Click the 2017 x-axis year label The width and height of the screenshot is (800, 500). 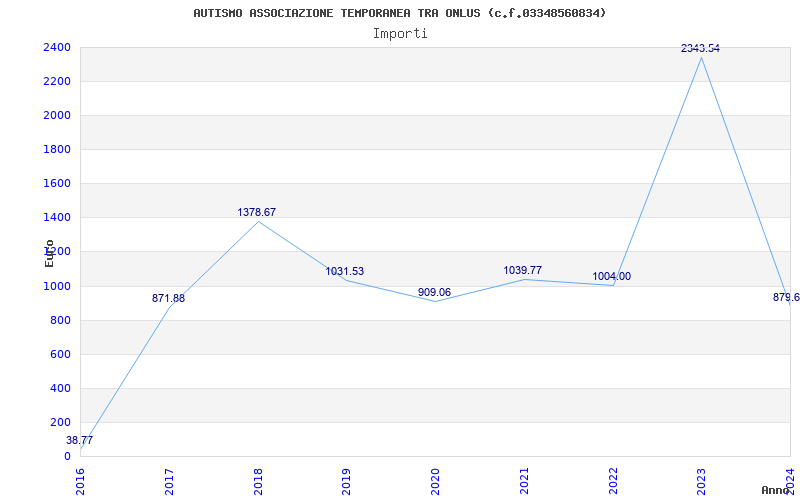click(169, 481)
